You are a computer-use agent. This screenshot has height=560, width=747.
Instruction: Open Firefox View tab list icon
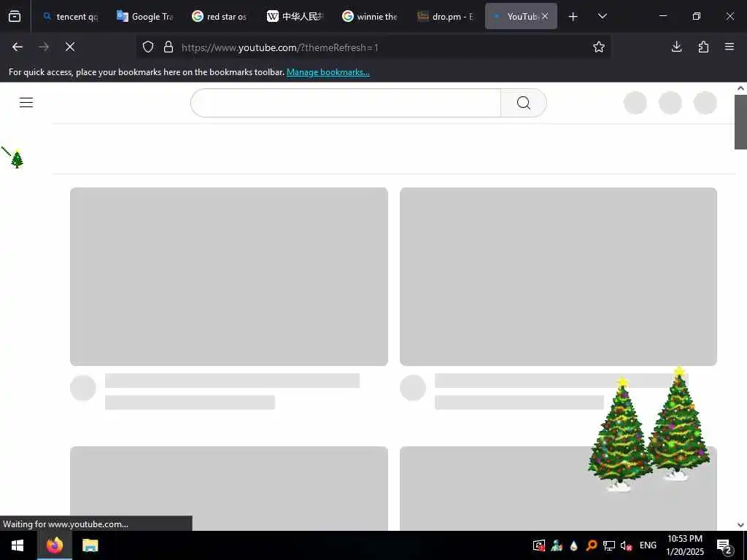pyautogui.click(x=15, y=16)
